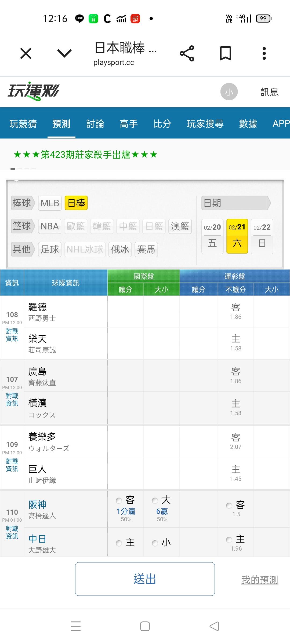Screen dimensions: 290x644
Task: Tap the 玩運彩 site logo
Action: click(33, 91)
